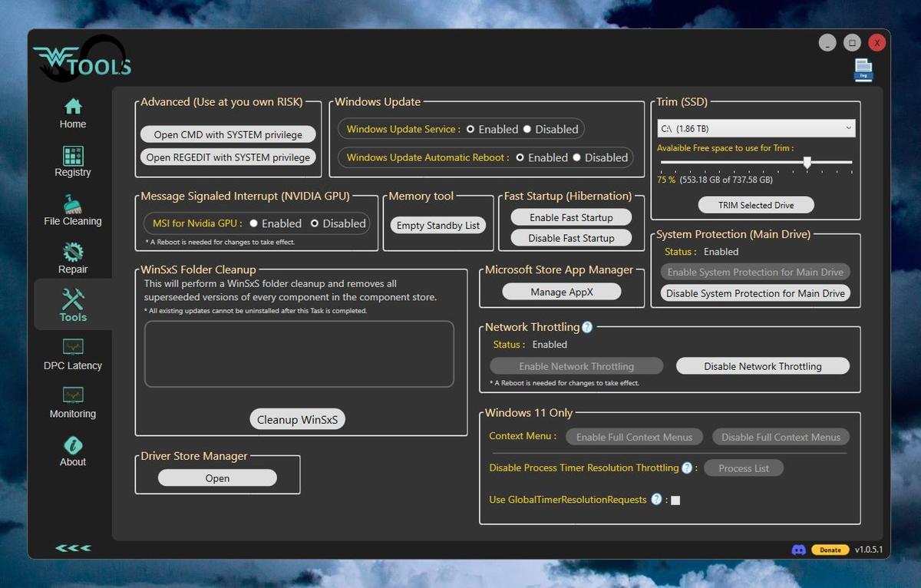Minimize the WTools window
Viewport: 921px width, 588px height.
(x=827, y=42)
